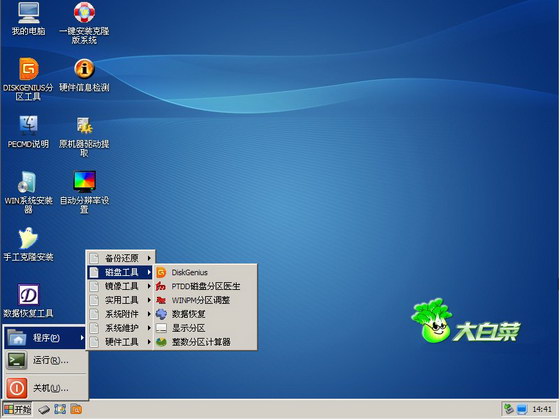
Task: Click the 14:41 clock in system tray
Action: (x=542, y=409)
